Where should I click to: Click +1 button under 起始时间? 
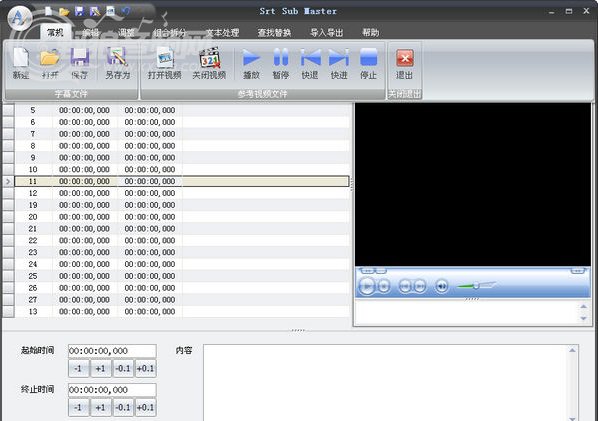coord(100,368)
